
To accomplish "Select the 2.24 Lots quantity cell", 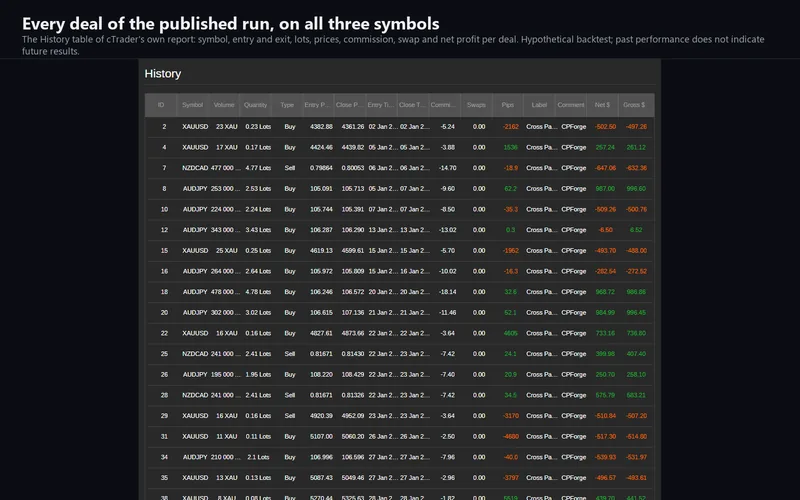I will coord(258,209).
